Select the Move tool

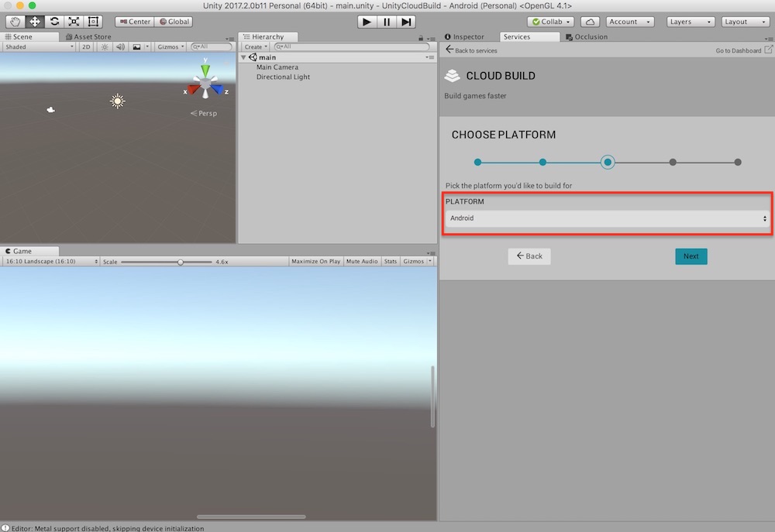[33, 21]
